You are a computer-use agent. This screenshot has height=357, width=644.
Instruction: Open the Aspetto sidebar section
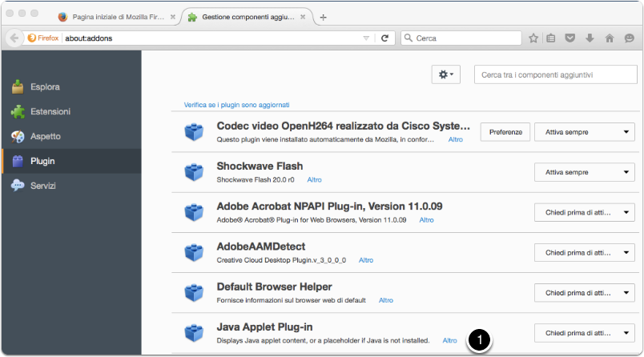tap(71, 136)
